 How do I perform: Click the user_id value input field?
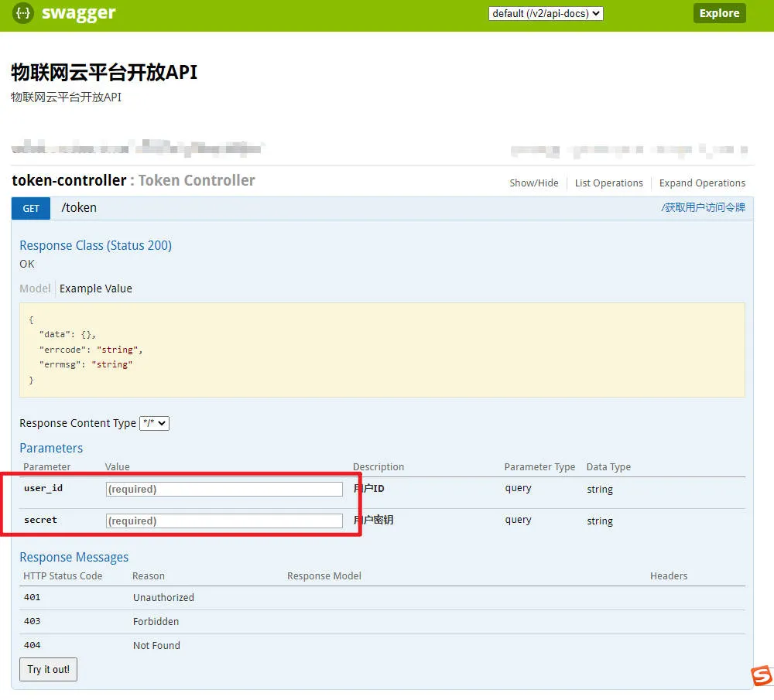pos(224,489)
